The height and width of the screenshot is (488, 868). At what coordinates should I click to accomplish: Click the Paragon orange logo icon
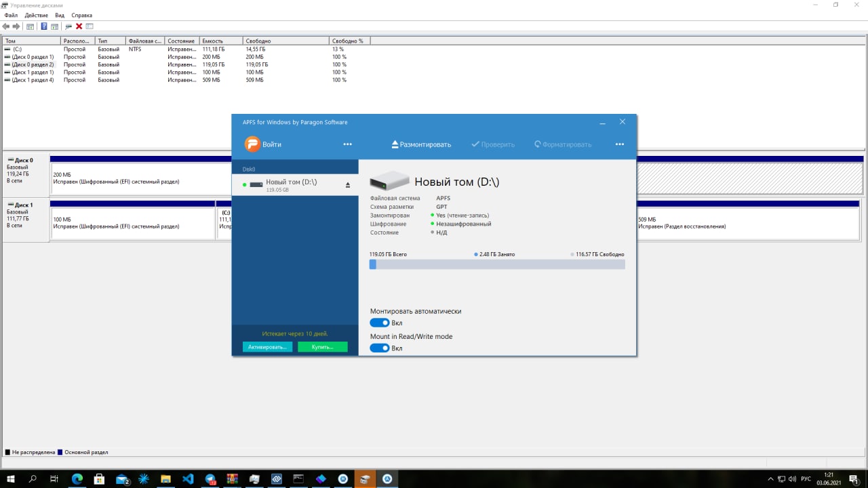tap(252, 144)
